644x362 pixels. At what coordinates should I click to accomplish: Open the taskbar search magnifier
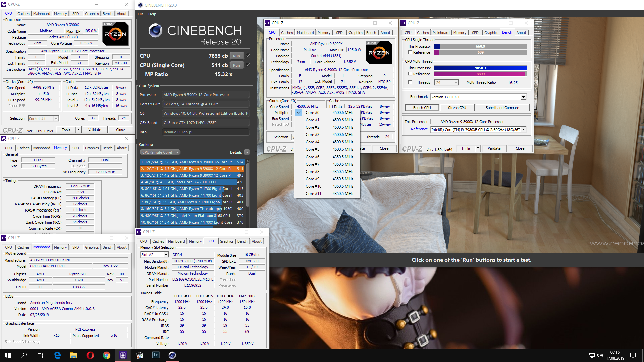point(24,355)
